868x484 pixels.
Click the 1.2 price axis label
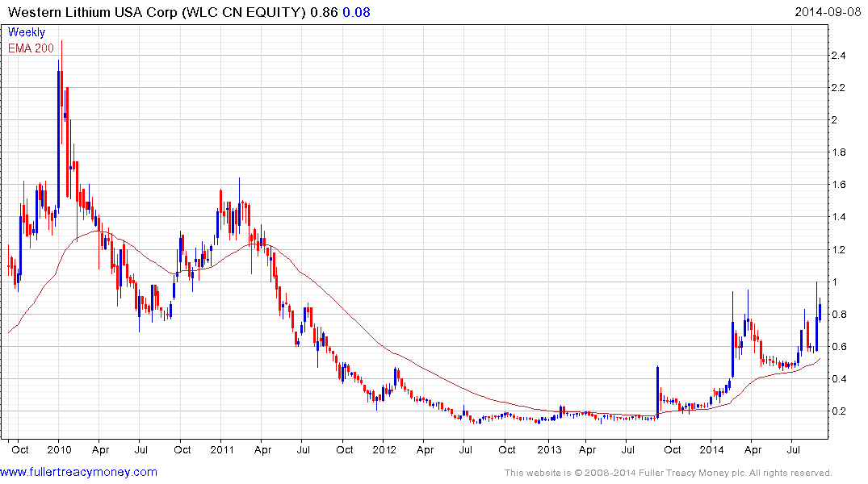pyautogui.click(x=838, y=249)
